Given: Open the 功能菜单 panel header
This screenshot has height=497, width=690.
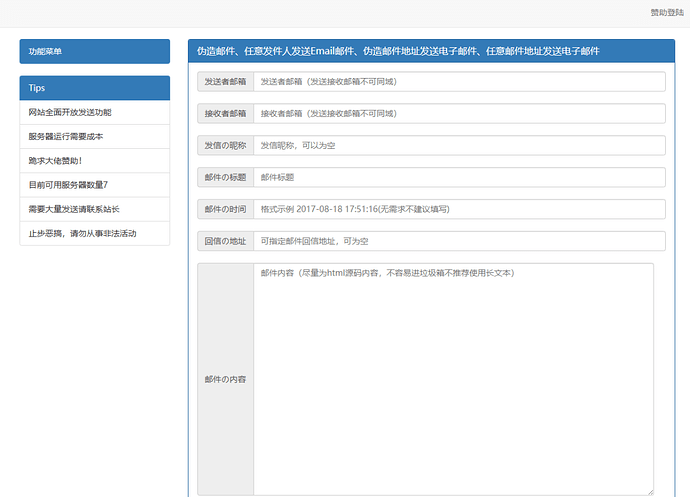Looking at the screenshot, I should pos(95,51).
